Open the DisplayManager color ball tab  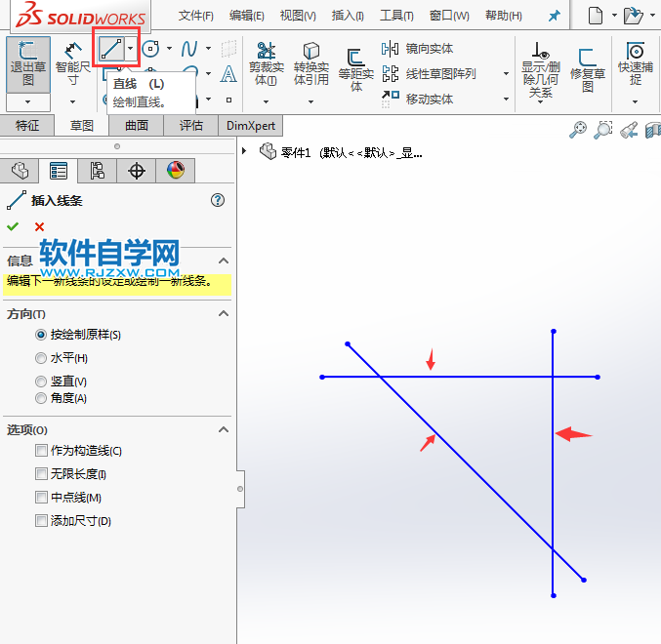[176, 171]
